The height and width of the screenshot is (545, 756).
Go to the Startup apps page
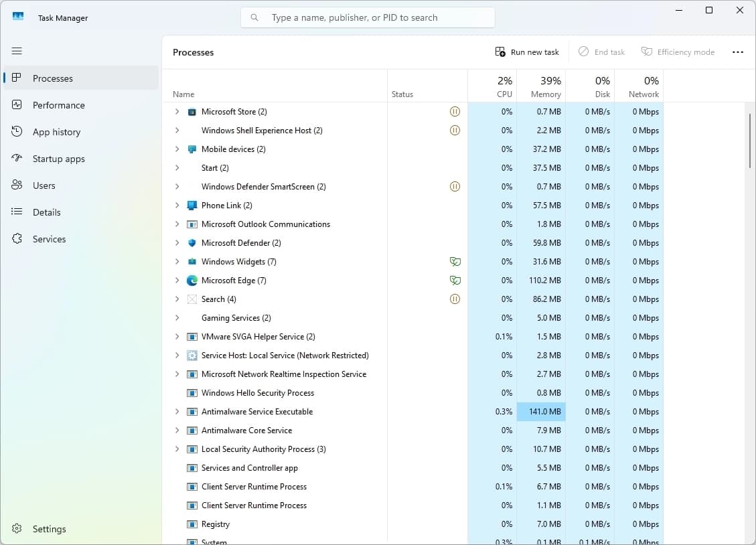(x=81, y=159)
